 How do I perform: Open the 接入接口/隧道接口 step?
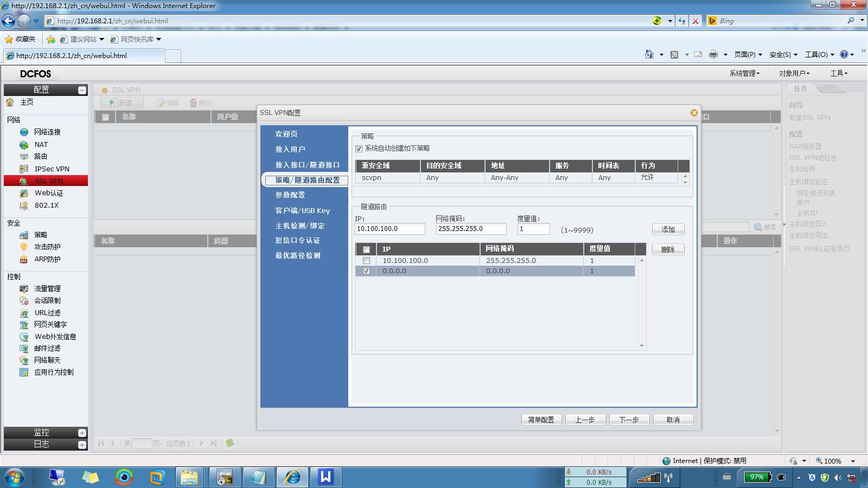[x=307, y=165]
